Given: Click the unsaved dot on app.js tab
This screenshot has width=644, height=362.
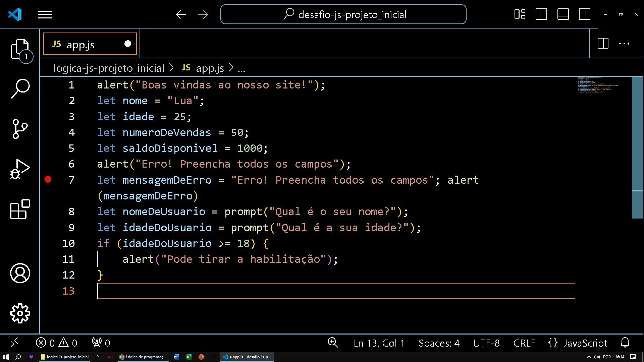Looking at the screenshot, I should [127, 44].
